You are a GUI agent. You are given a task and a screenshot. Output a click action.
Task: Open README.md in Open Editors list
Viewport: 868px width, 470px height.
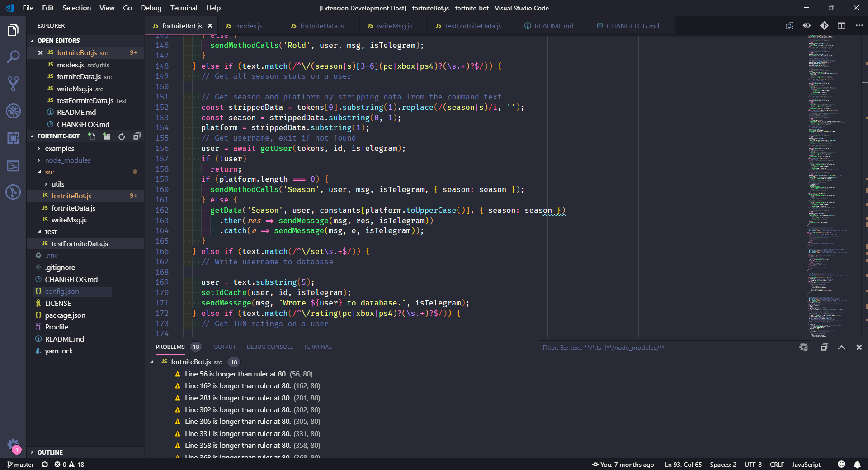85,112
